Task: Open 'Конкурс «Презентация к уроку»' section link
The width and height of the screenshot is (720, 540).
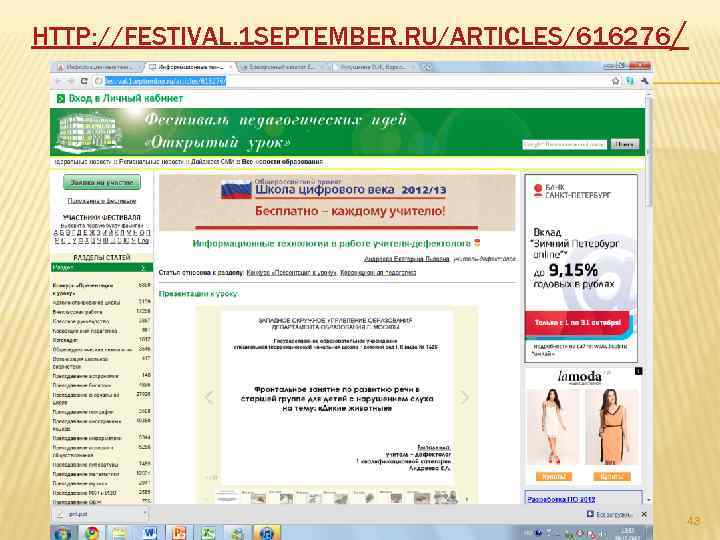Action: (291, 273)
